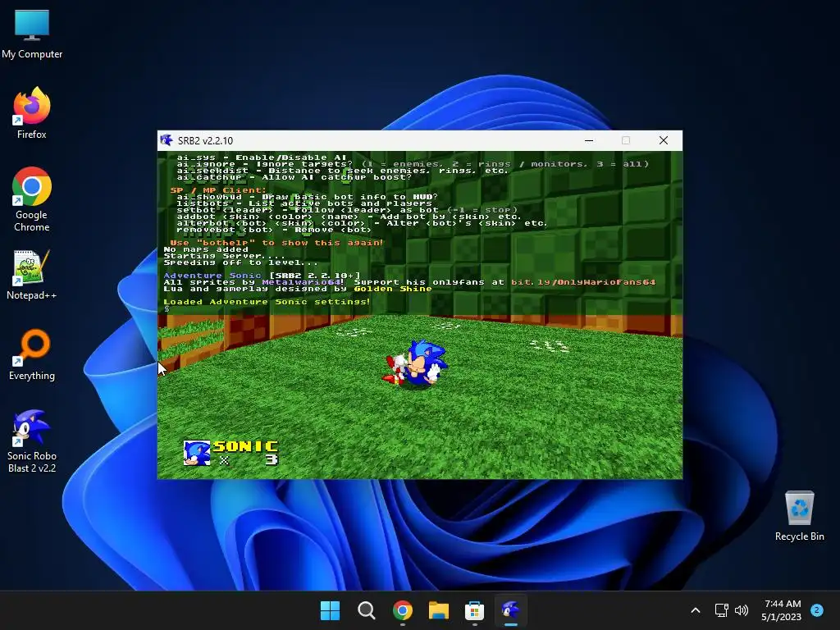840x630 pixels.
Task: Open File Explorer from the taskbar
Action: point(438,610)
